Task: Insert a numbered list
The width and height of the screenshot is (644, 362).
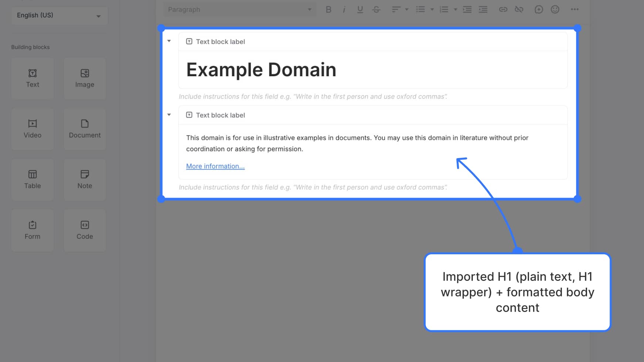Action: [x=444, y=10]
